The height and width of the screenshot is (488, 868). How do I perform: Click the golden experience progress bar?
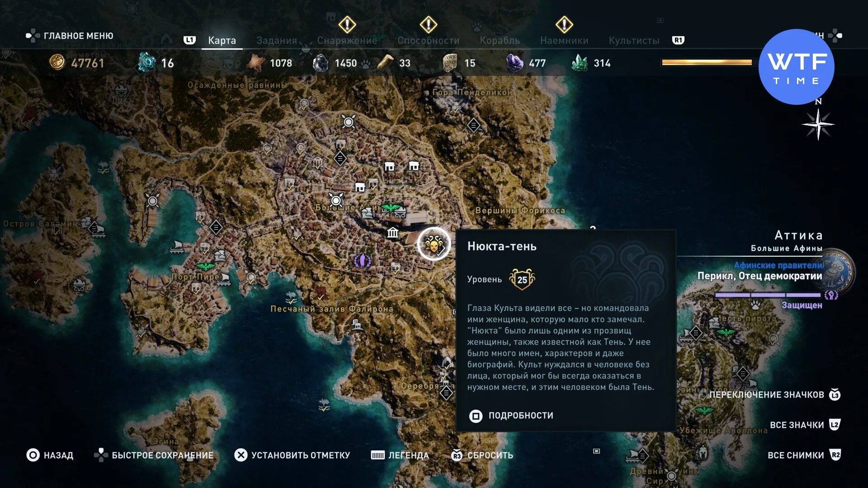[x=707, y=62]
